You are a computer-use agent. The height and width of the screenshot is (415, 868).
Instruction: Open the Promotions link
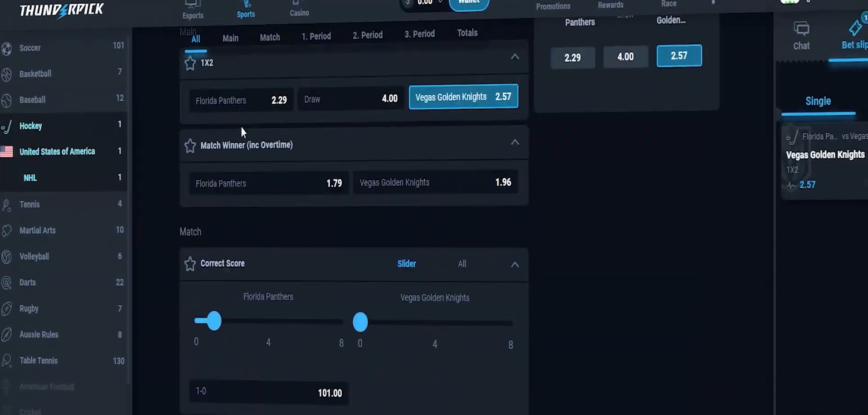(553, 6)
